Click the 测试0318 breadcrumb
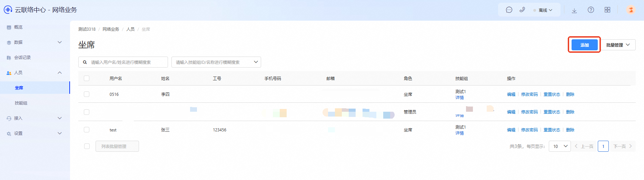 pyautogui.click(x=87, y=29)
